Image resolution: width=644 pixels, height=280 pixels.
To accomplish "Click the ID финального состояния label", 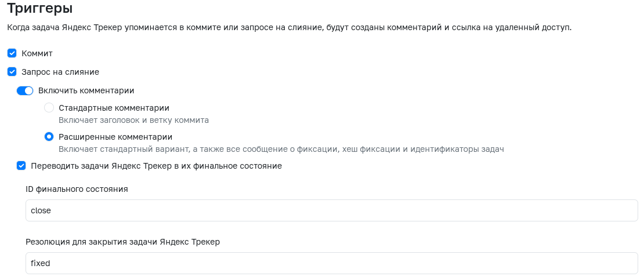I will pos(77,189).
